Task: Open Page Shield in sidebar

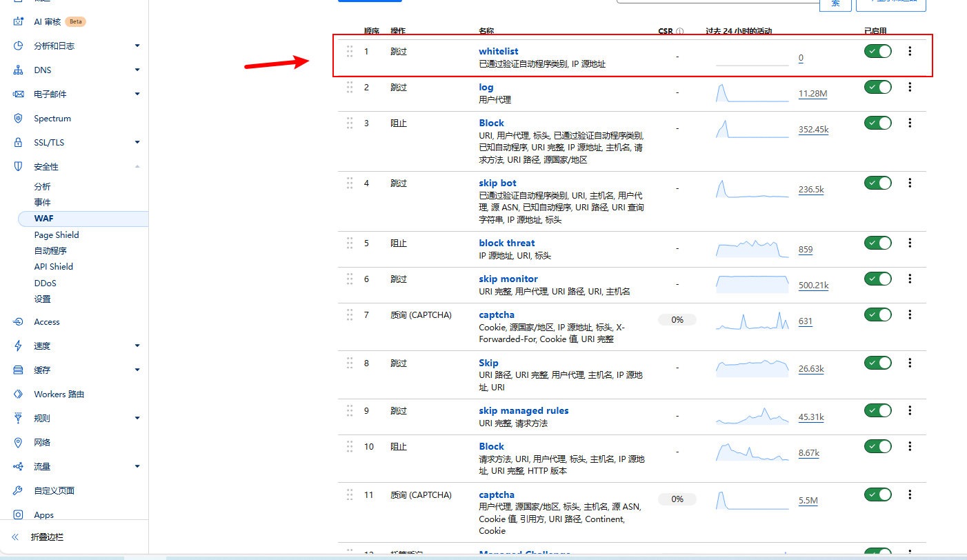Action: tap(57, 234)
